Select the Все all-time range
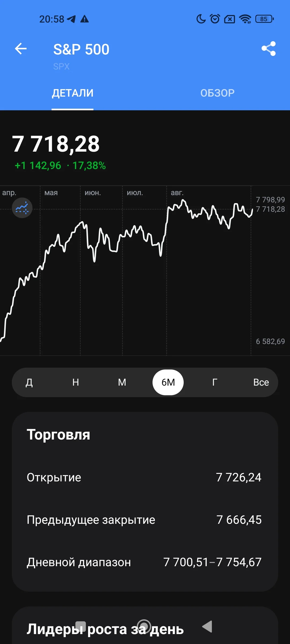The height and width of the screenshot is (644, 290). pos(261,382)
